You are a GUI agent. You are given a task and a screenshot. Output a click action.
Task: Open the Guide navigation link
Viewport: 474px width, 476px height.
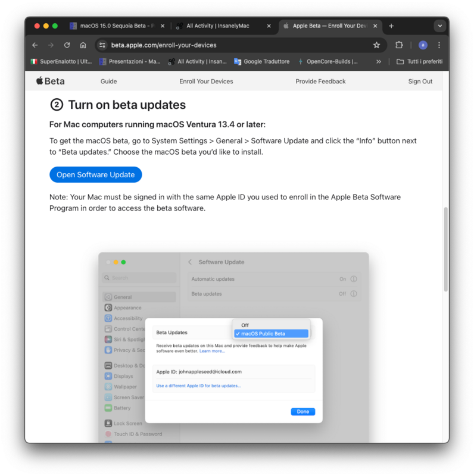coord(108,82)
